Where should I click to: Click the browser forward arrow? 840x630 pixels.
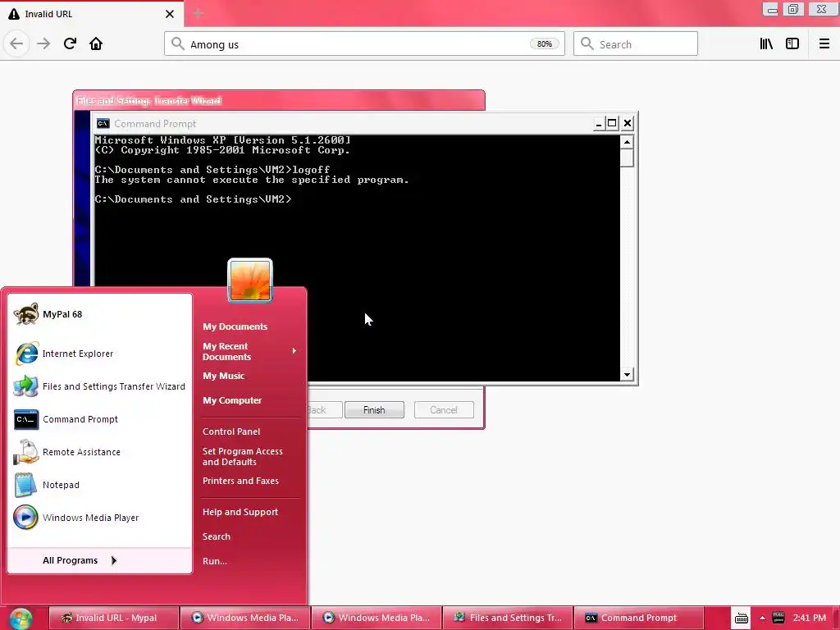point(43,43)
